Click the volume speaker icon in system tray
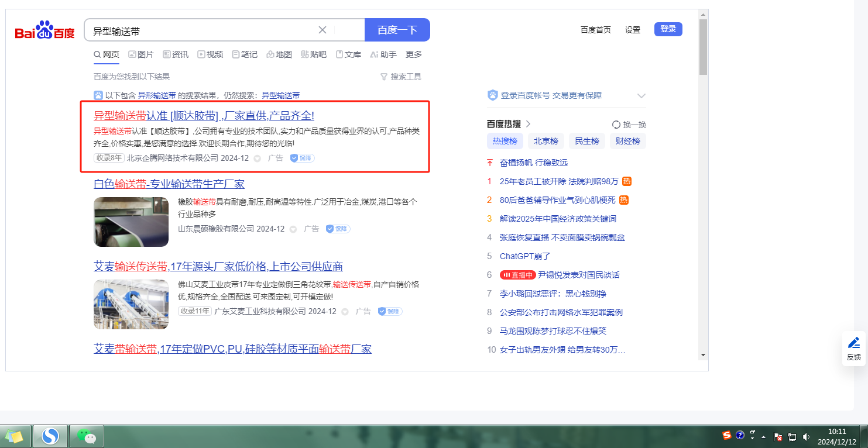Screen dimensions: 868x448 coord(806,436)
